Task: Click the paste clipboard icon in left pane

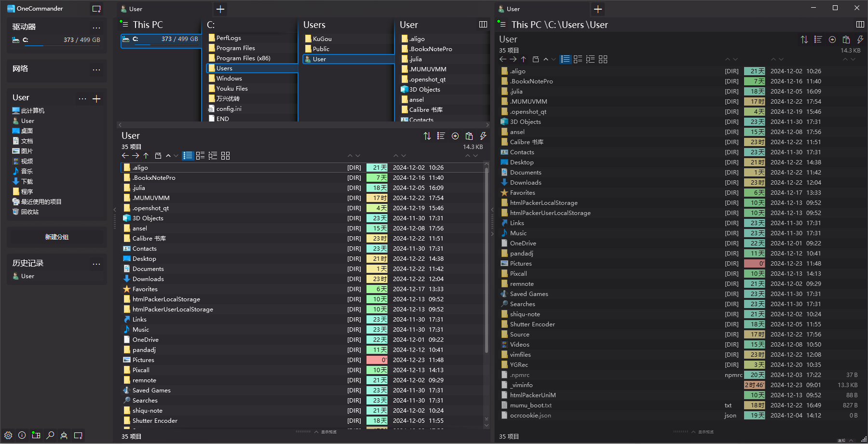Action: tap(469, 136)
